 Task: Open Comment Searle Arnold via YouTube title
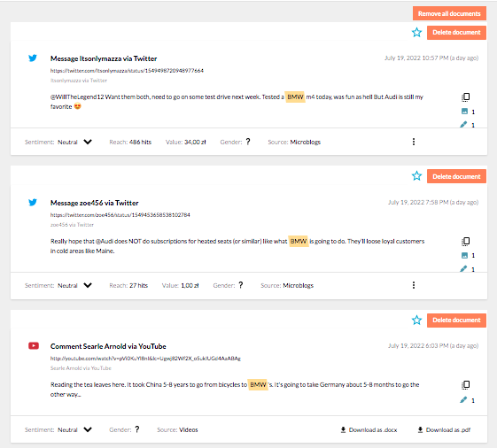pyautogui.click(x=108, y=346)
